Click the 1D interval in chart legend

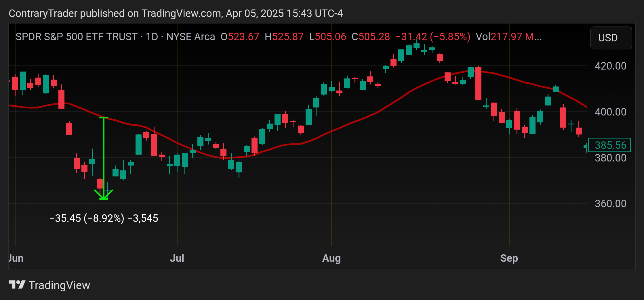click(152, 37)
